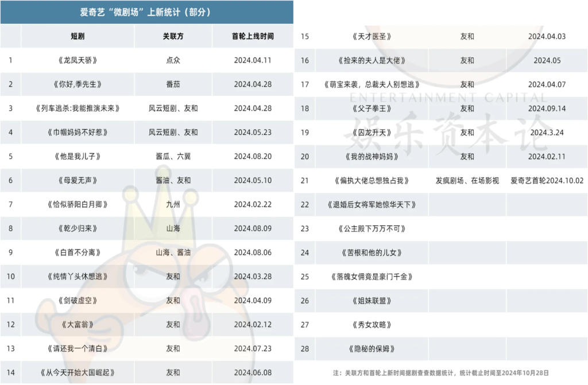This screenshot has width=588, height=385.
Task: Click the date 2024.03.28
Action: [253, 277]
